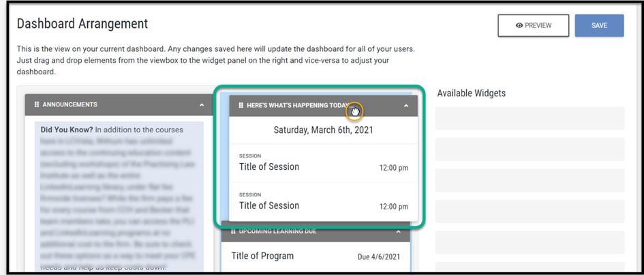
Task: Click the Due 4/6/2021 date label
Action: click(380, 257)
